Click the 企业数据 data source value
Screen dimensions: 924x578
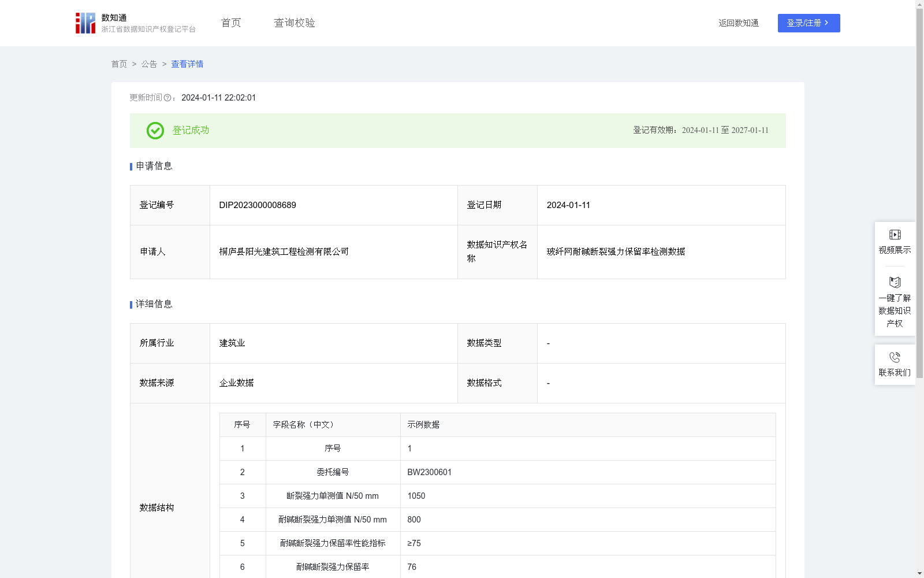tap(236, 383)
